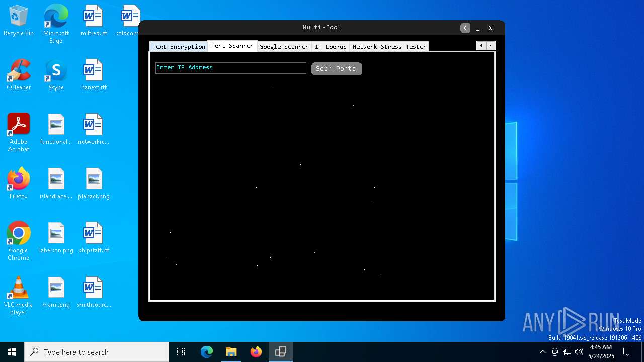Select the shipstaff.rtf file icon

(94, 238)
